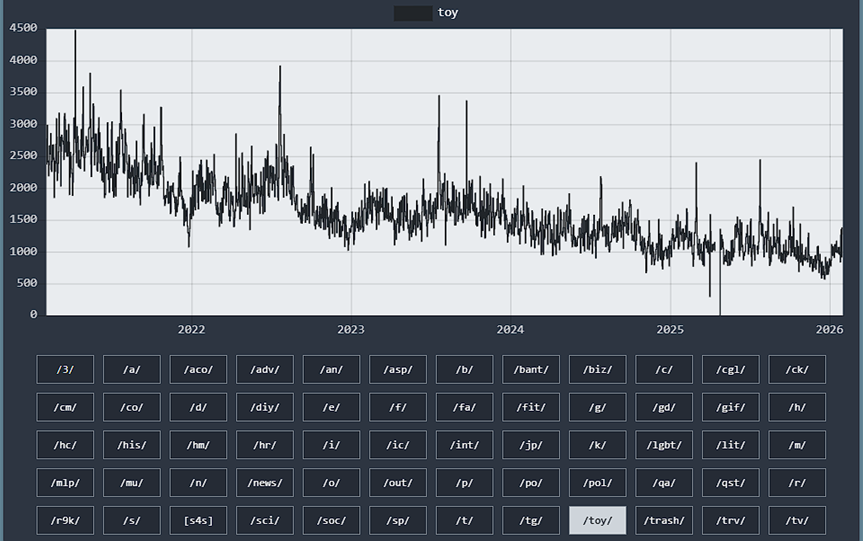Image resolution: width=863 pixels, height=541 pixels.
Task: Select the /e/ board button
Action: tap(331, 407)
